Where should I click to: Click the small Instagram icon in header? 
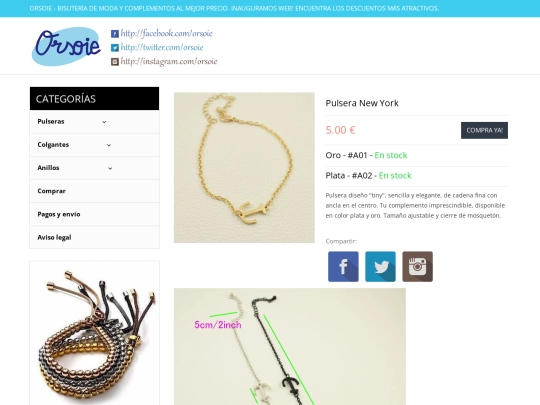(x=115, y=62)
